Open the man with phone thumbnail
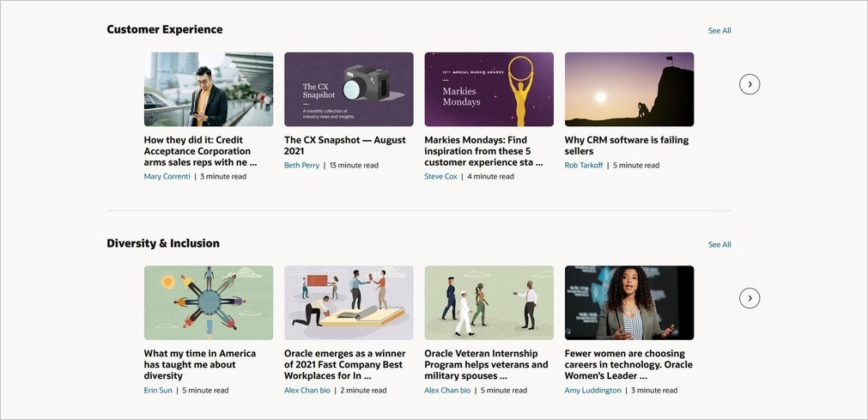 (x=209, y=89)
